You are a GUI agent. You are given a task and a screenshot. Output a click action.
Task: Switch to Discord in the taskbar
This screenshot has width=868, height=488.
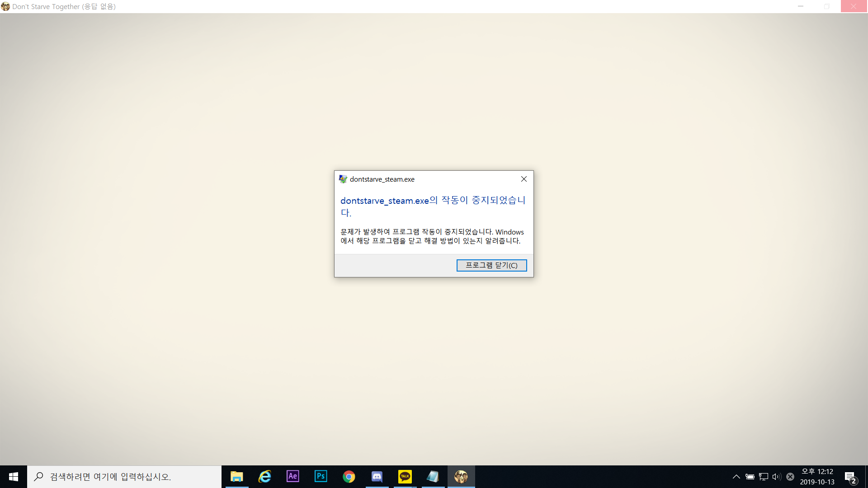(x=377, y=477)
